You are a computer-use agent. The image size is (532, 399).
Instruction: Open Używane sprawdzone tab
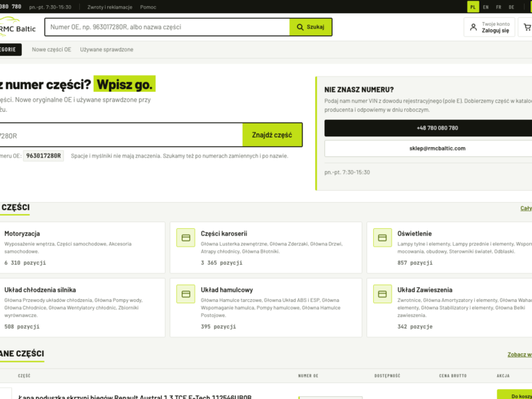click(x=106, y=49)
